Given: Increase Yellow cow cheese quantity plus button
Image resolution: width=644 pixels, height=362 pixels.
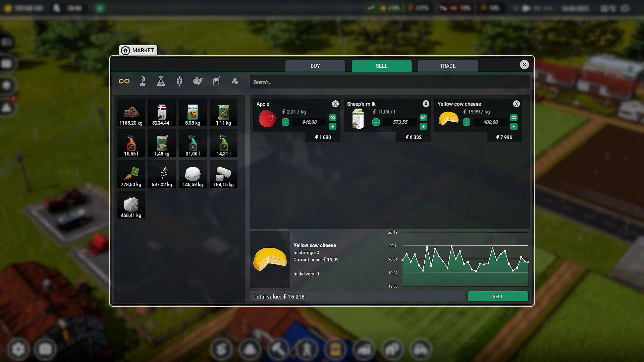Looking at the screenshot, I should 514,127.
